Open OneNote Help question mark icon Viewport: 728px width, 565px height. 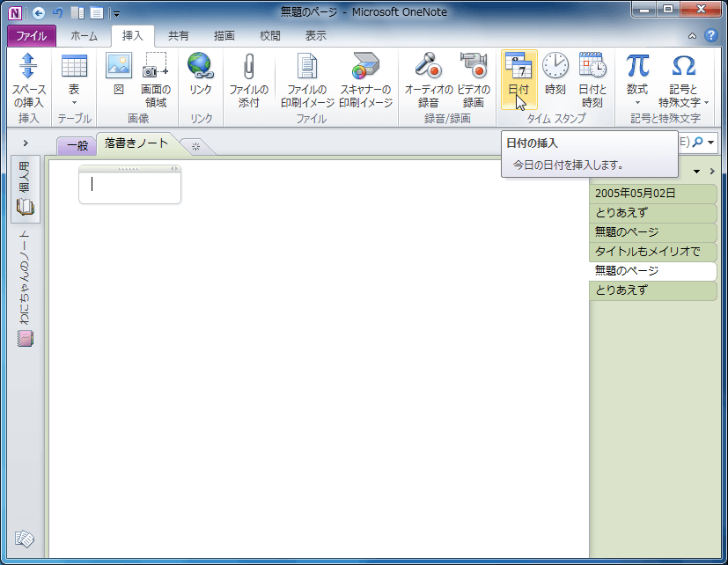pyautogui.click(x=710, y=35)
